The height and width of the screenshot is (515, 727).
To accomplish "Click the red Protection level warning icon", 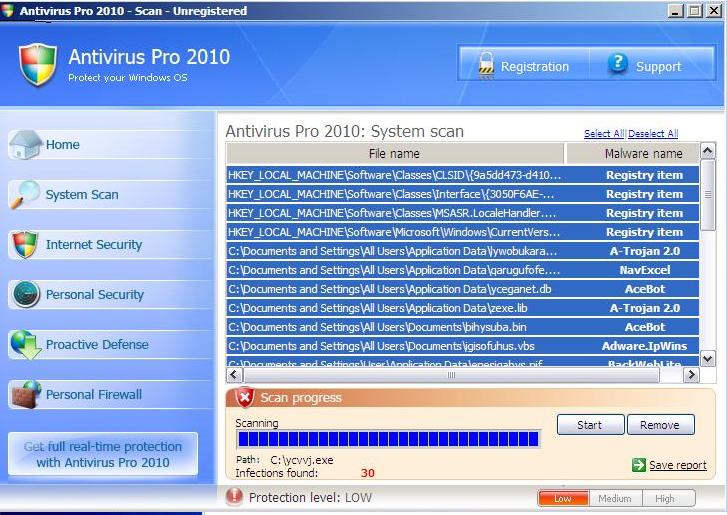I will [x=234, y=497].
